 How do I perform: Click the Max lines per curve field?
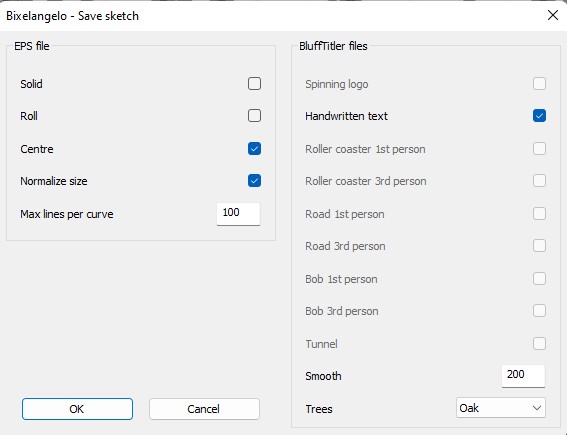pos(238,214)
